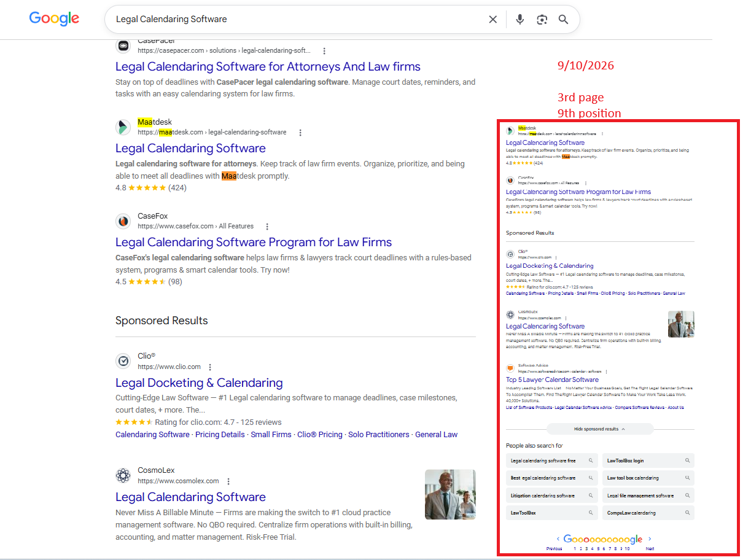751x560 pixels.
Task: Click the large Clio favicon in sponsored results
Action: pyautogui.click(x=123, y=361)
